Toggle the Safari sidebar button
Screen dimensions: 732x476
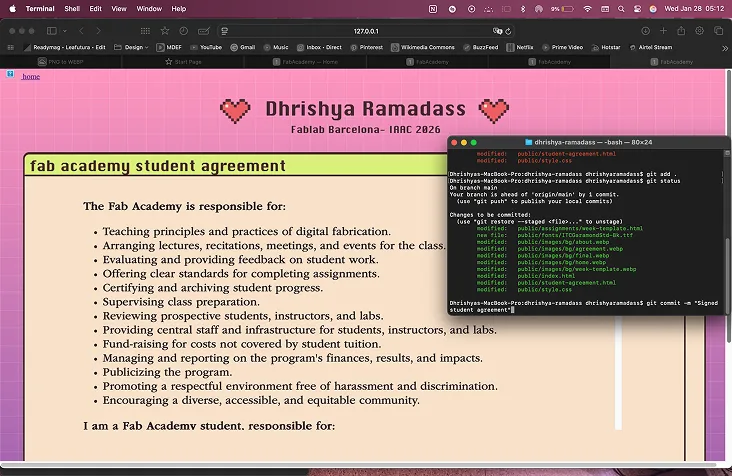click(x=52, y=31)
